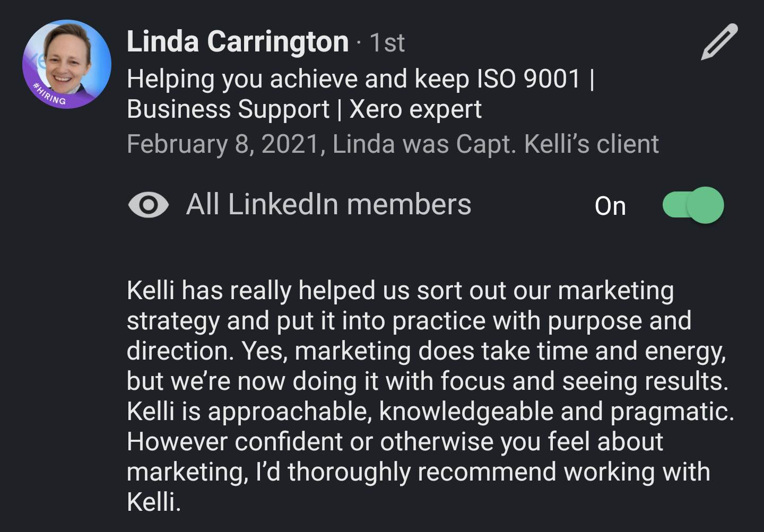Click the eye visibility icon
Screen dimensions: 764x532
tap(148, 205)
